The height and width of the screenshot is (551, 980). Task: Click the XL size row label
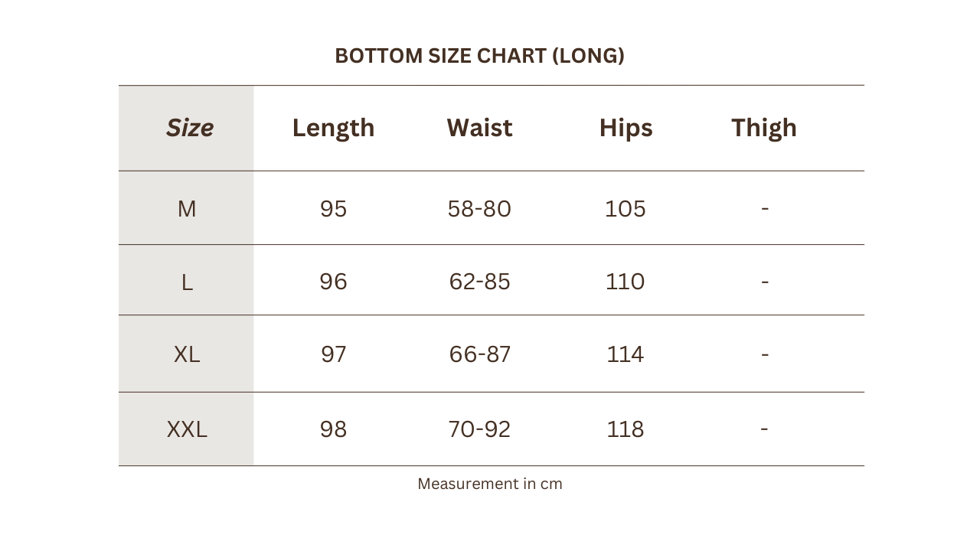187,354
